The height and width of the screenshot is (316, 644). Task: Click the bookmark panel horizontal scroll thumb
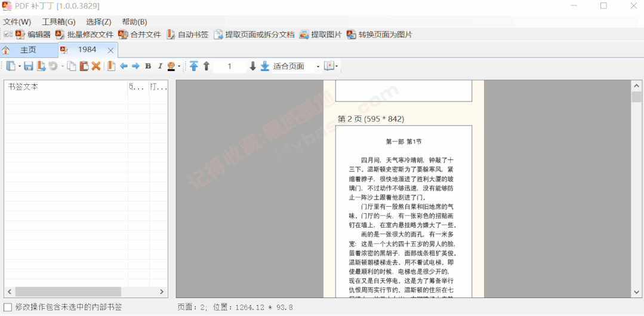click(x=68, y=292)
